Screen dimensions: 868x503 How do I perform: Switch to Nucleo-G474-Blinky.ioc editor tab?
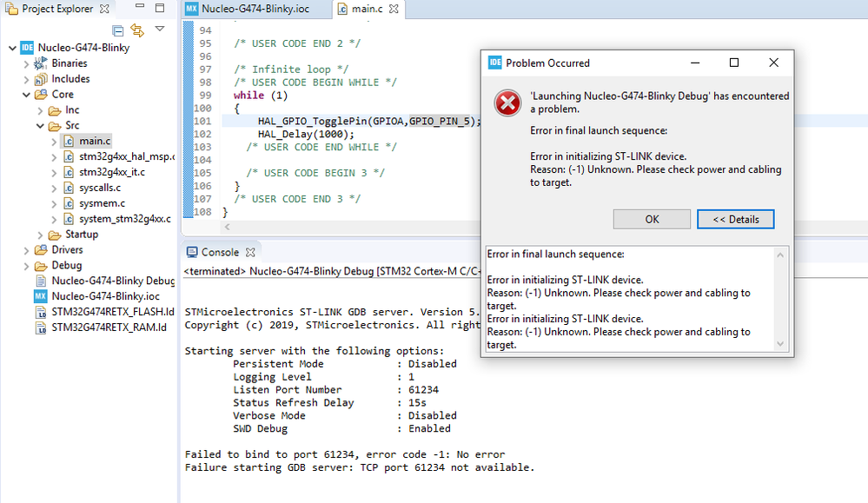(x=255, y=9)
